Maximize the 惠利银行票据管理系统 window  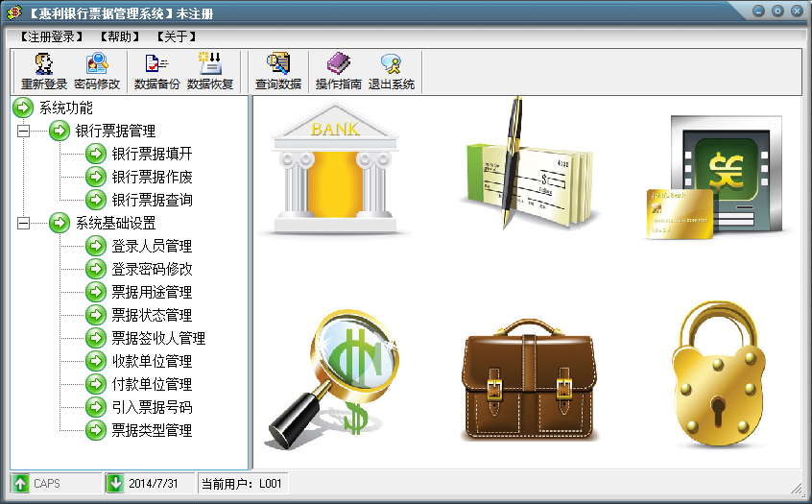click(777, 11)
